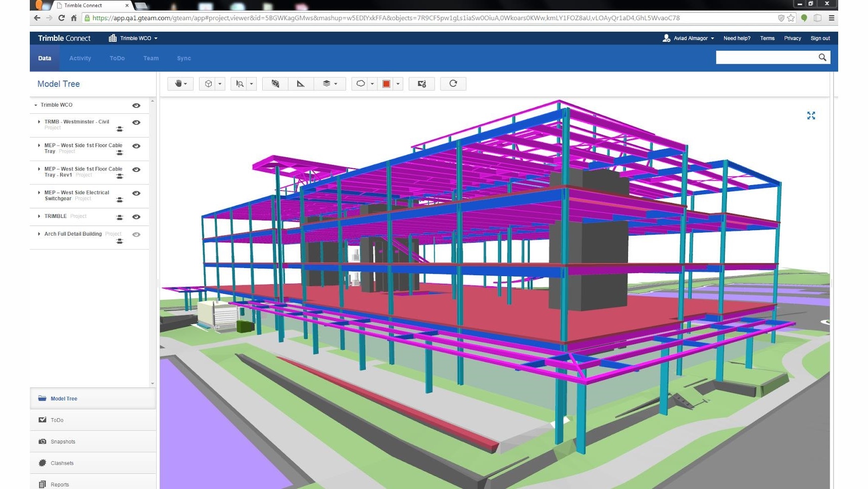Click the red markup color swatch
868x489 pixels.
tap(386, 84)
